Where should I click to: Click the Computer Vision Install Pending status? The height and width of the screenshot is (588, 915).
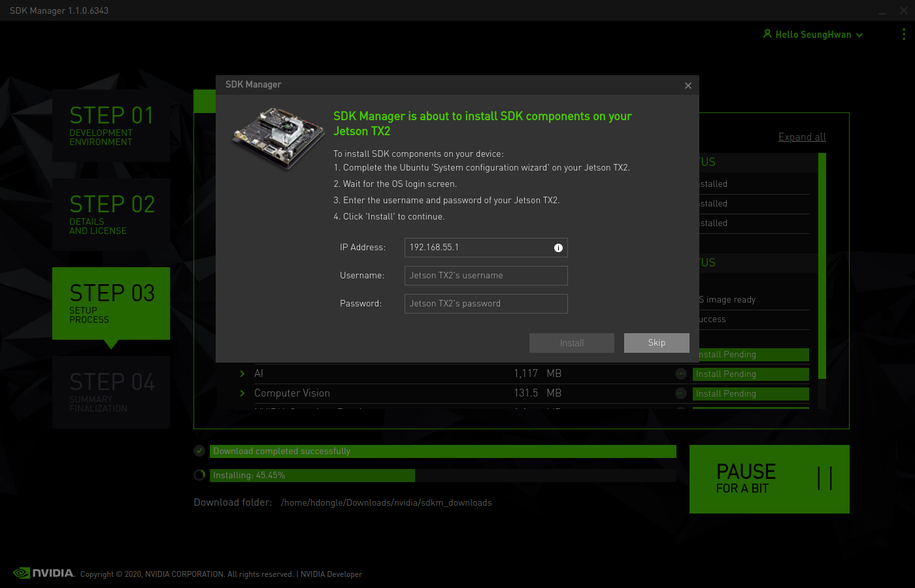(751, 394)
